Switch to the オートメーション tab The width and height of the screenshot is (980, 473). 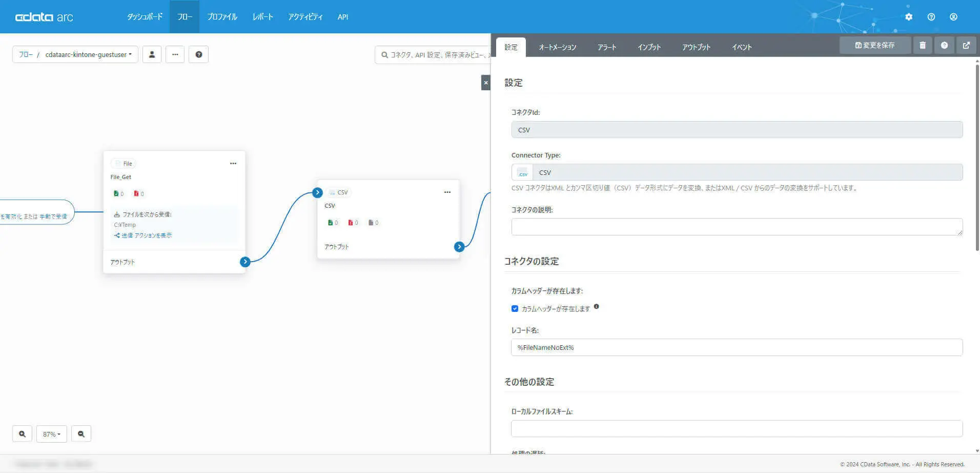[x=557, y=47]
